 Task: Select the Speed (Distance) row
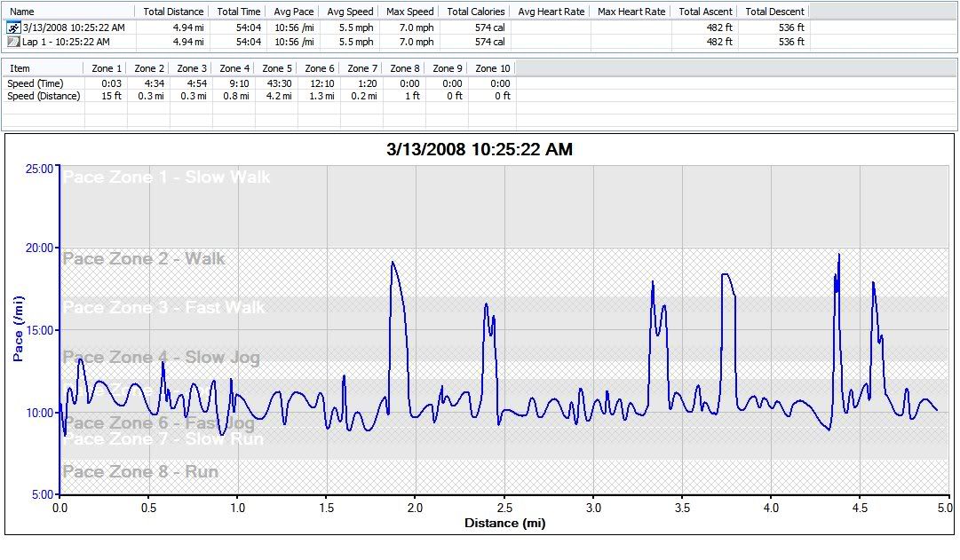(44, 96)
